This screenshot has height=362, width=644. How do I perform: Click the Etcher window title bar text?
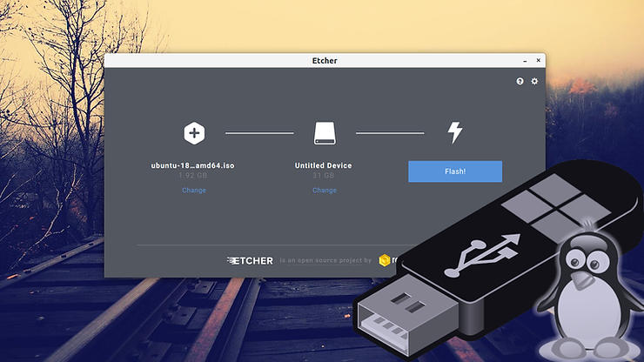point(325,61)
